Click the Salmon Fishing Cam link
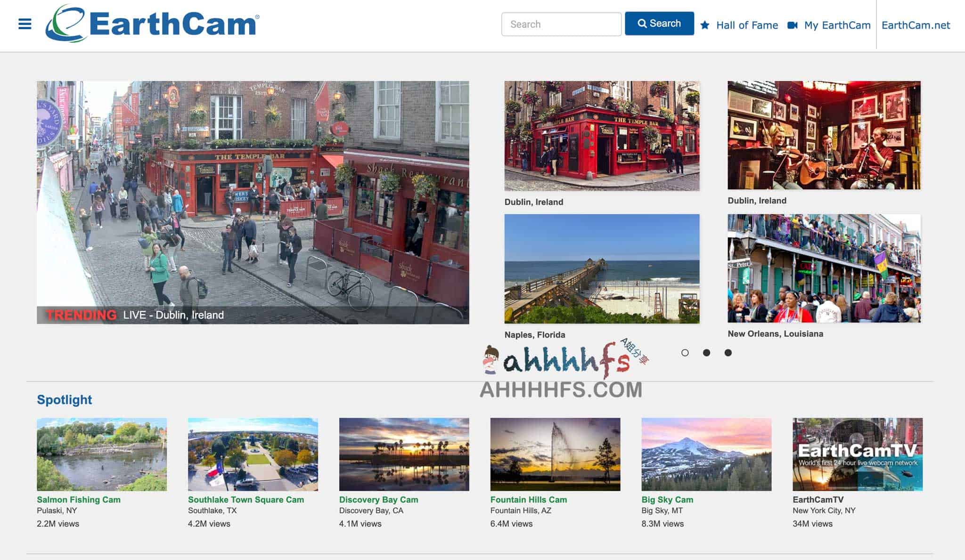 [x=79, y=500]
